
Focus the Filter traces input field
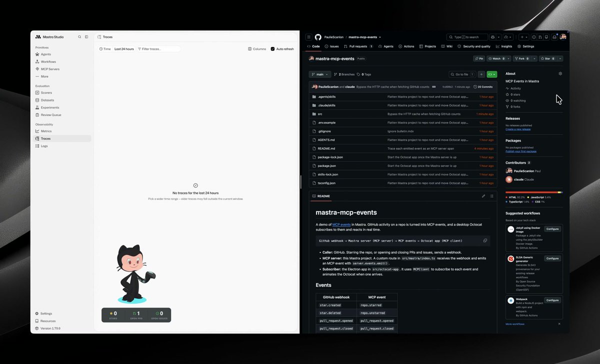coord(158,49)
